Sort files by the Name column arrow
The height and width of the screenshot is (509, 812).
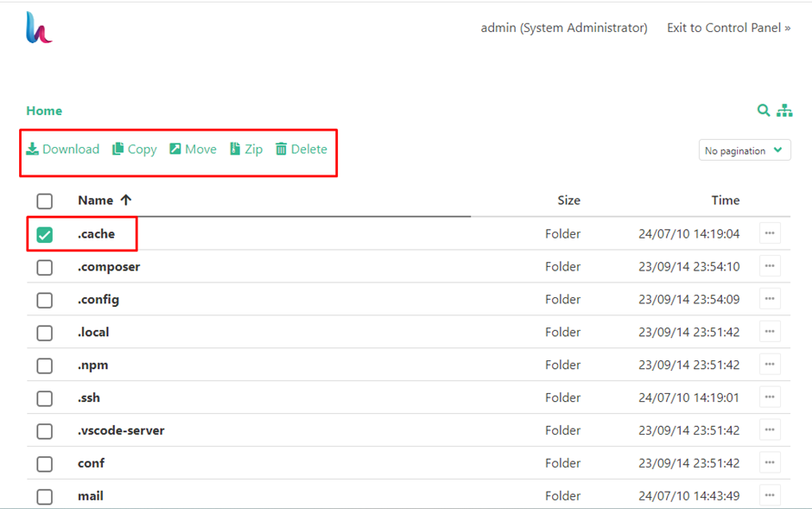(126, 200)
